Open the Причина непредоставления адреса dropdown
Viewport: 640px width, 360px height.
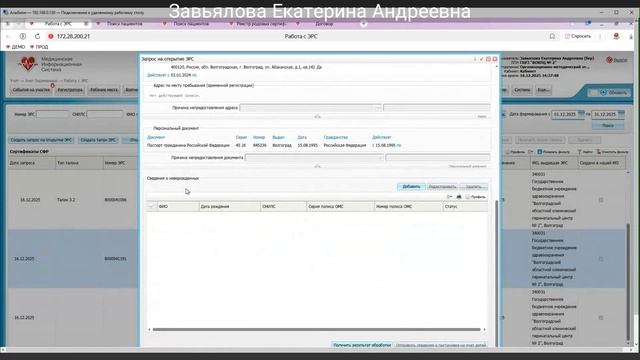tap(310, 108)
